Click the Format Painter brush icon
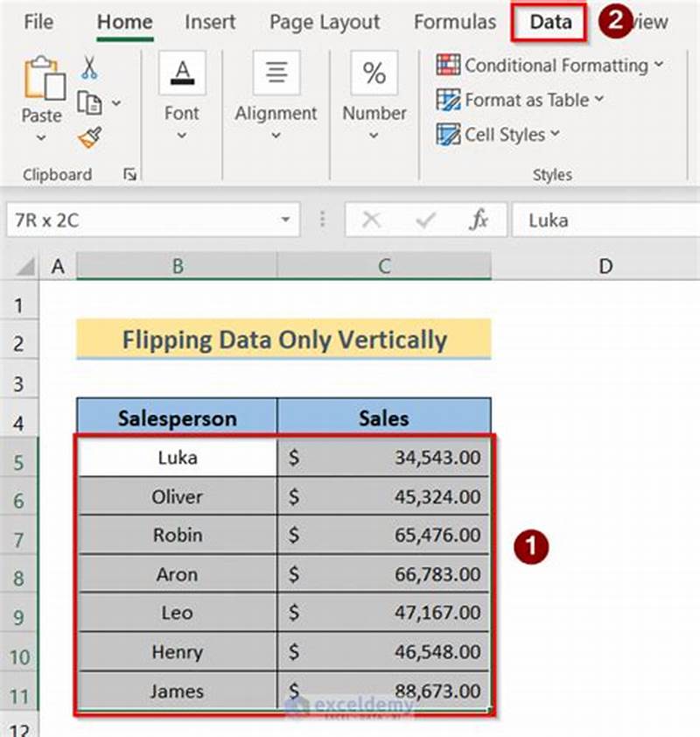This screenshot has width=700, height=737. (87, 137)
